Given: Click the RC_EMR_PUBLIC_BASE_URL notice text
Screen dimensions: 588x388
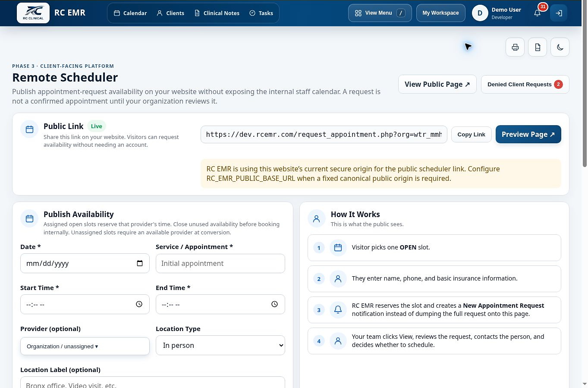Looking at the screenshot, I should point(381,173).
